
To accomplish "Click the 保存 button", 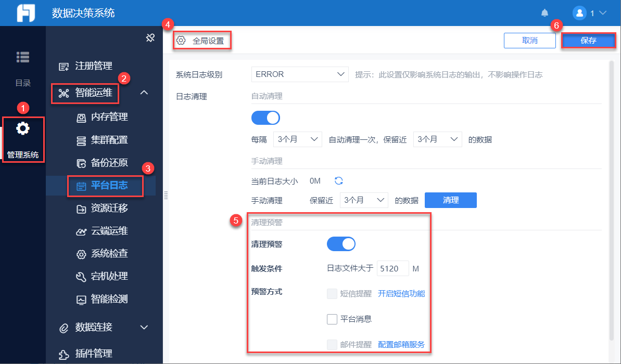I will coord(589,41).
